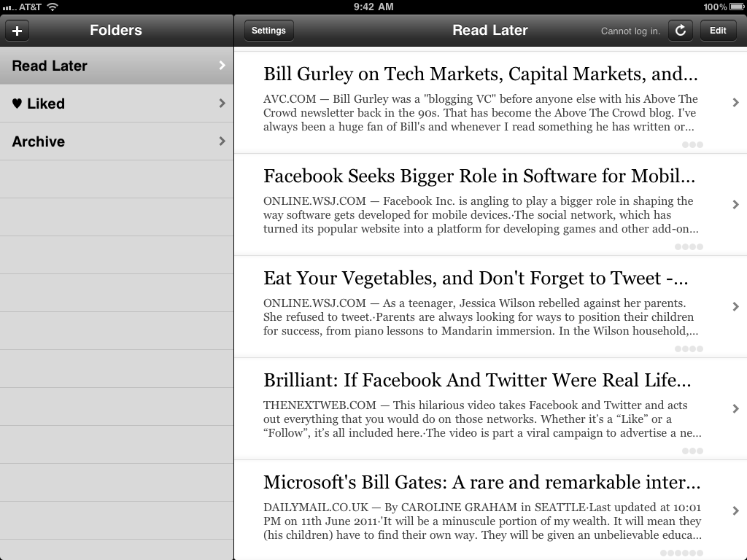
Task: Tap the heart icon beside Liked
Action: click(x=18, y=104)
